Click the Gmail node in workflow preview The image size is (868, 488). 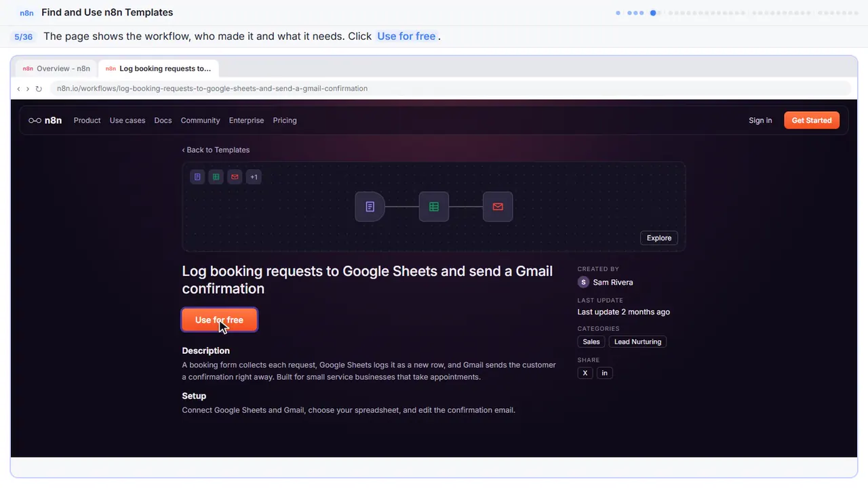[x=498, y=207]
